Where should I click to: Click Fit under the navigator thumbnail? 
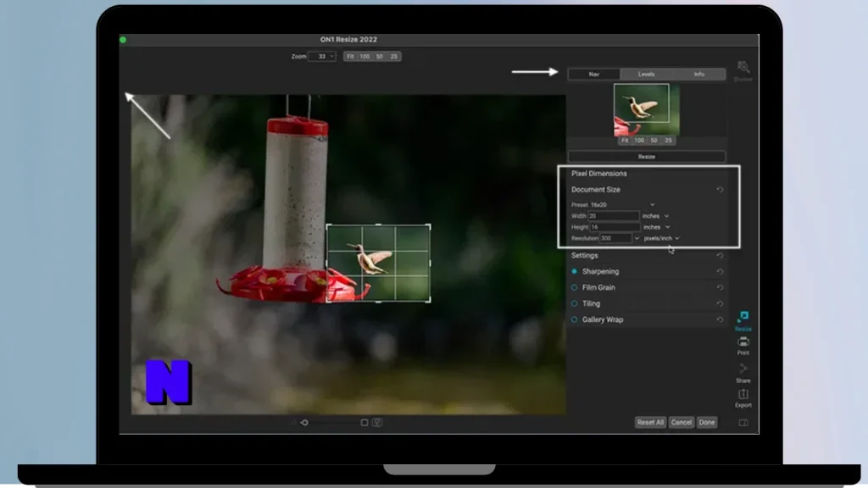(x=625, y=141)
